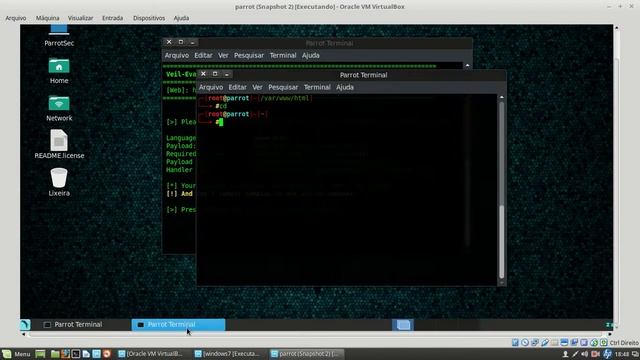This screenshot has width=640, height=360.
Task: Click the show desktop icon on host taskbar
Action: pos(40,354)
